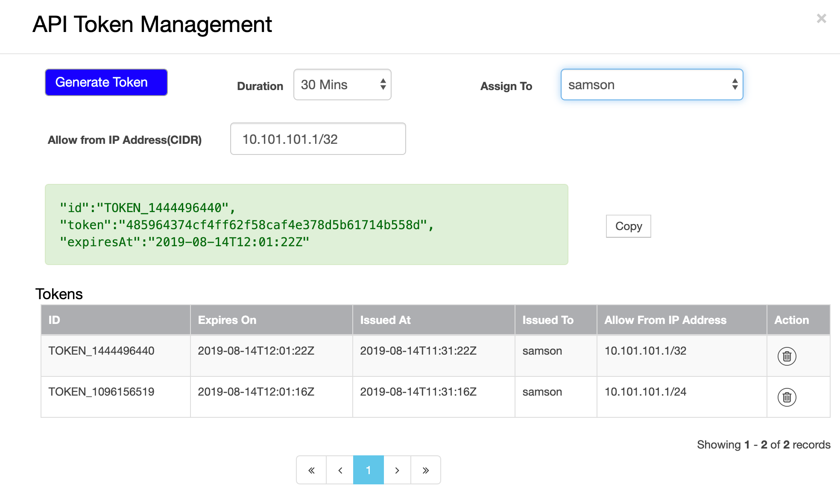This screenshot has width=840, height=504.
Task: Click the Showing 1 - 2 of 2 records text
Action: [764, 445]
